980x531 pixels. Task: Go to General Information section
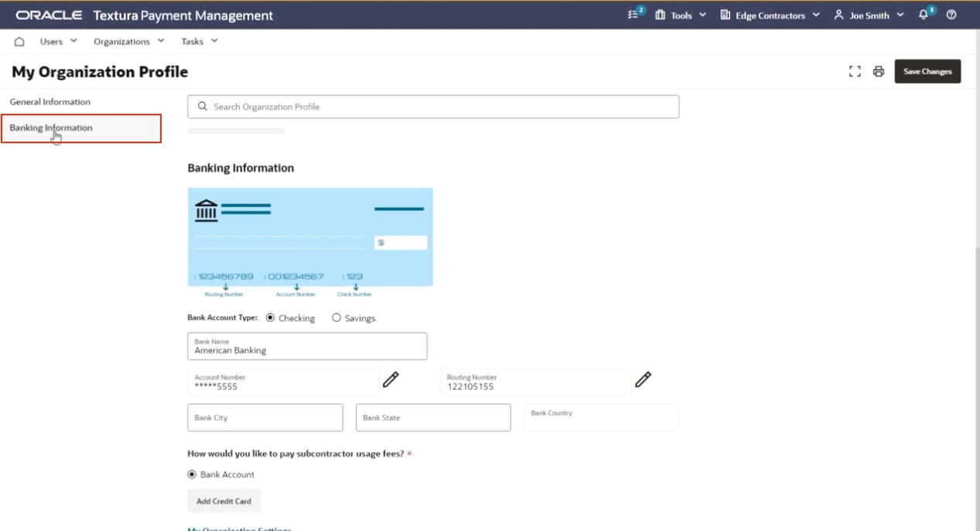click(50, 102)
